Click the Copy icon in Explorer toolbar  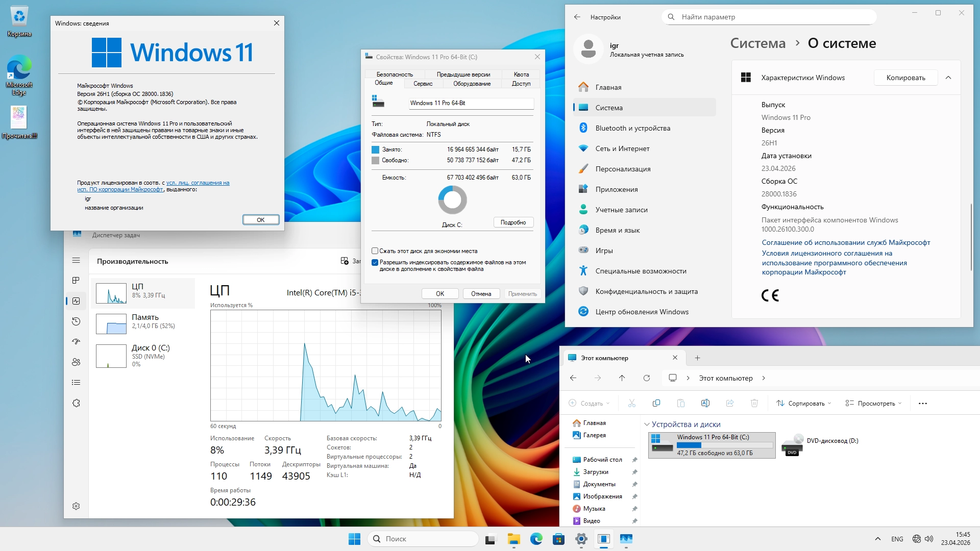656,403
